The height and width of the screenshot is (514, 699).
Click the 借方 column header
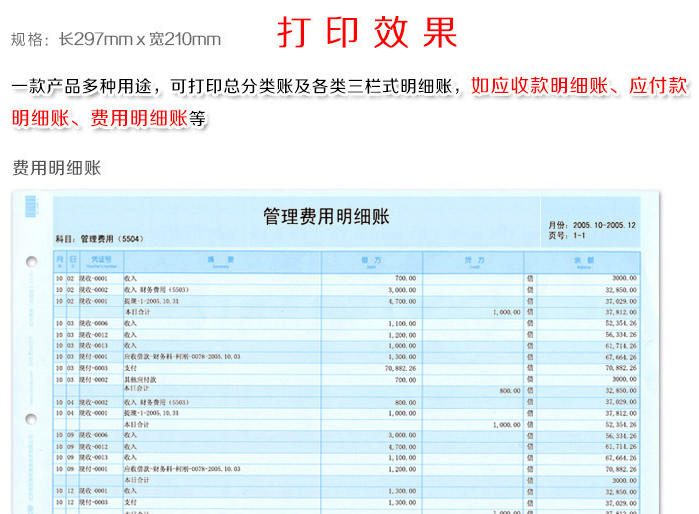tap(371, 261)
